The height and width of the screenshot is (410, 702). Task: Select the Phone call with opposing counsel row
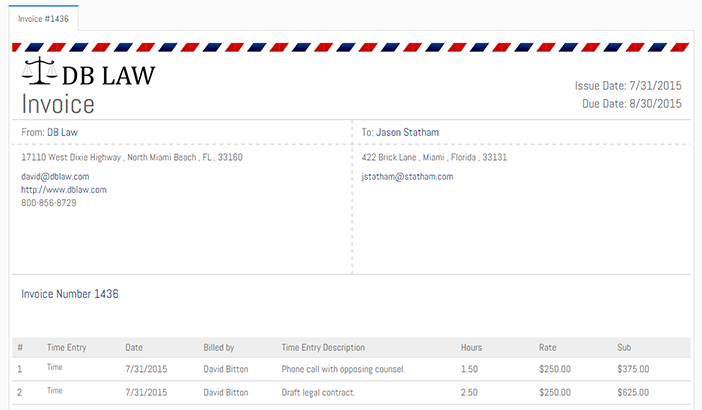pos(343,369)
